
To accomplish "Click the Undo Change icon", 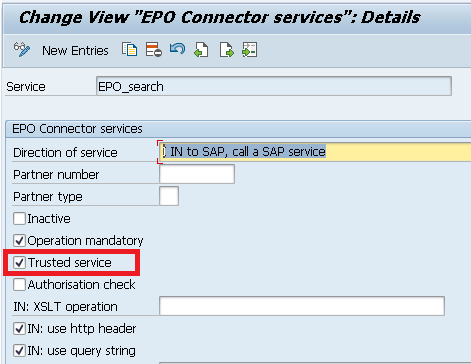I will (177, 49).
